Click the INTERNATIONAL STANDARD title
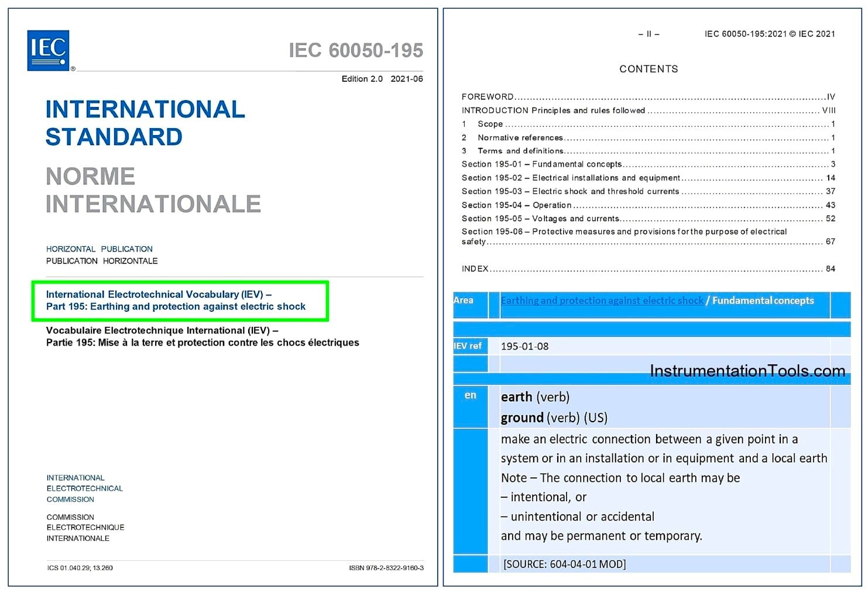The width and height of the screenshot is (868, 593). (x=145, y=123)
